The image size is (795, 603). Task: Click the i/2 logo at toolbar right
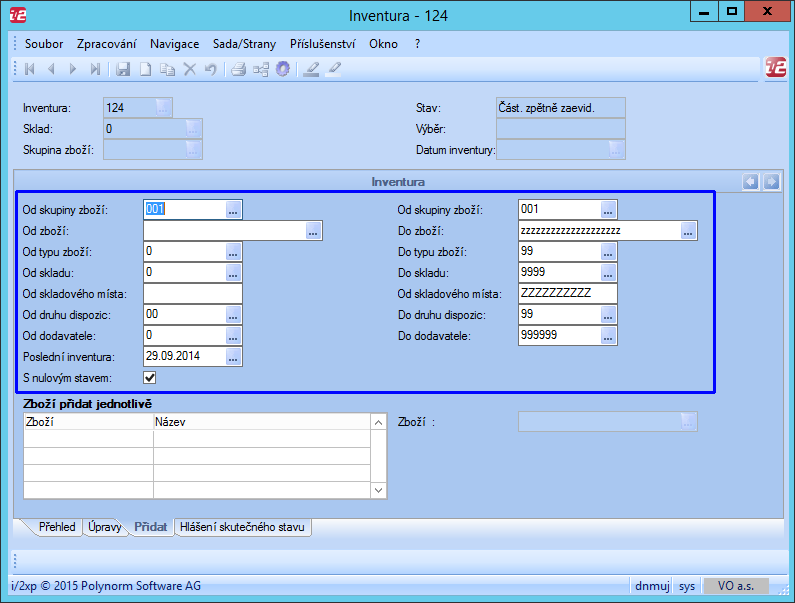pos(775,67)
